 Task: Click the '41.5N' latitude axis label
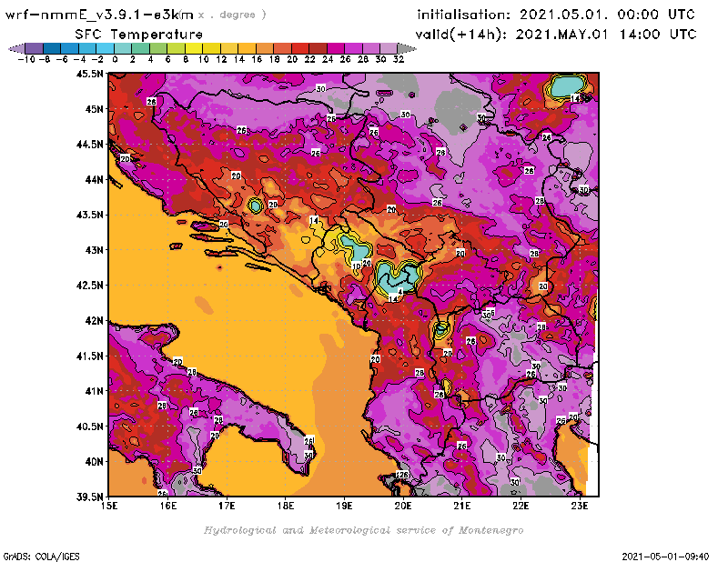pyautogui.click(x=89, y=356)
